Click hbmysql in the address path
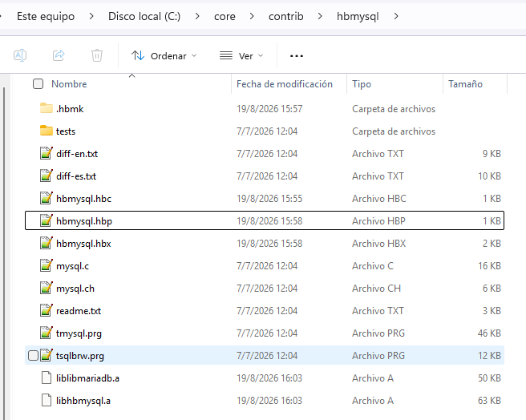Viewport: 526px width, 420px height. [358, 17]
